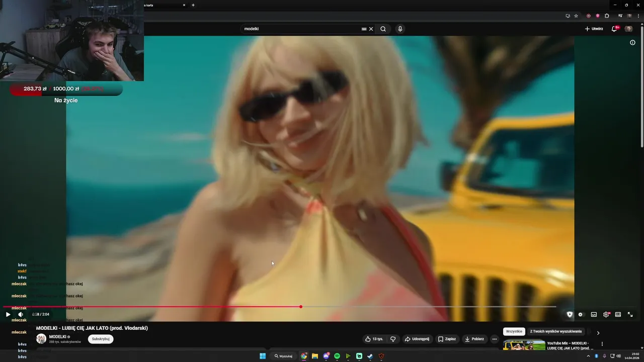
Task: Open the Chrome profile avatar
Action: (629, 16)
